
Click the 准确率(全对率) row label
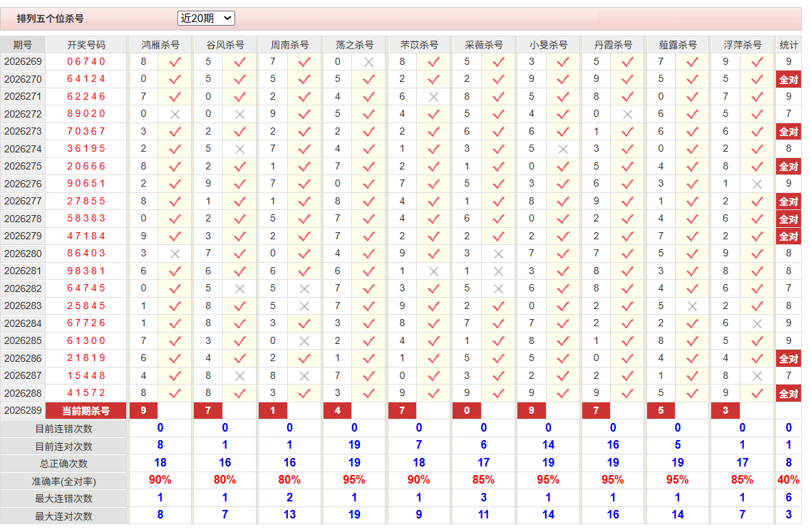[x=63, y=481]
